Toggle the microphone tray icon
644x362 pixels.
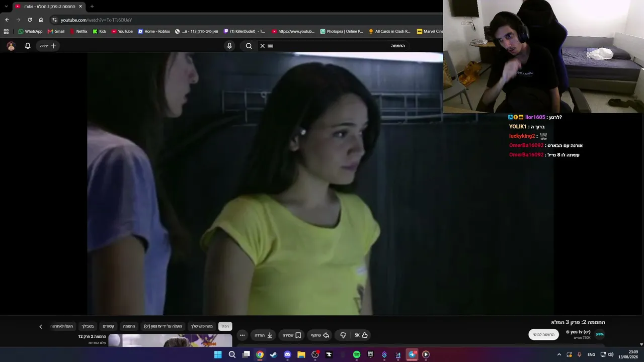click(579, 354)
